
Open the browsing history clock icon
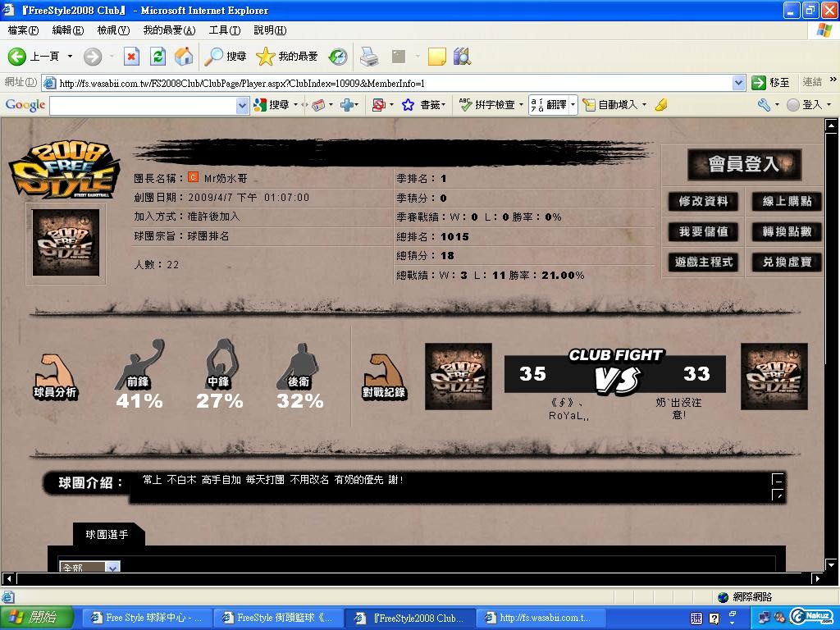[x=337, y=57]
